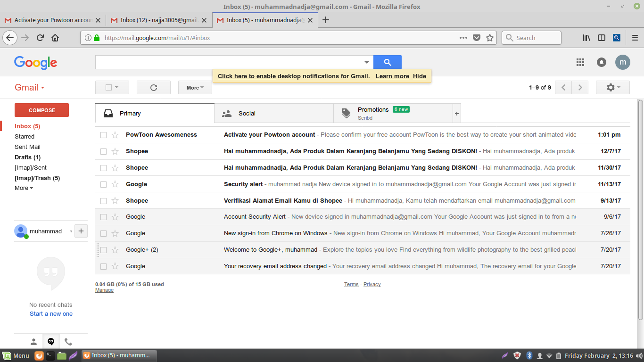
Task: Select the Security alert email checkbox
Action: point(104,185)
